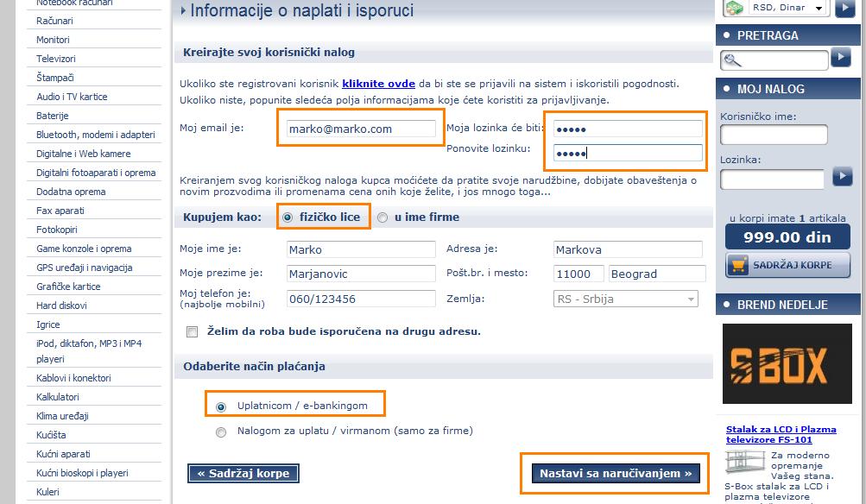Open the Televizori category
Image resolution: width=866 pixels, height=504 pixels.
click(x=56, y=59)
